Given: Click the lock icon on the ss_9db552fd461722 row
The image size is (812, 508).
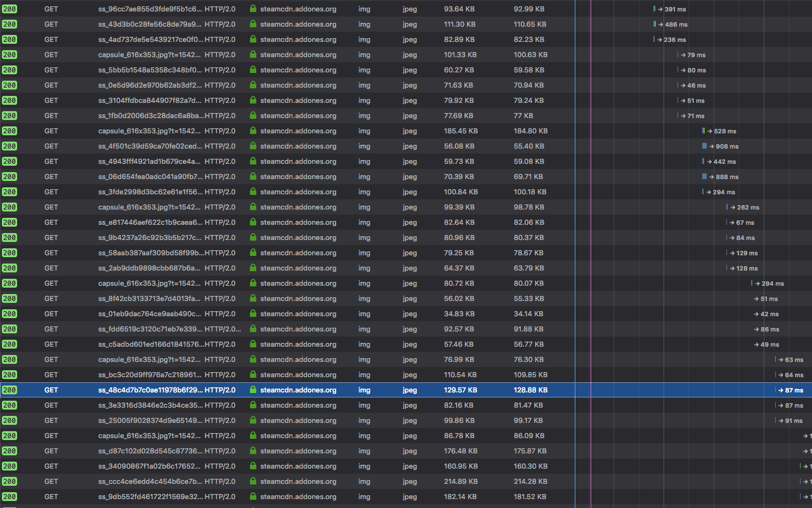Looking at the screenshot, I should tap(252, 497).
